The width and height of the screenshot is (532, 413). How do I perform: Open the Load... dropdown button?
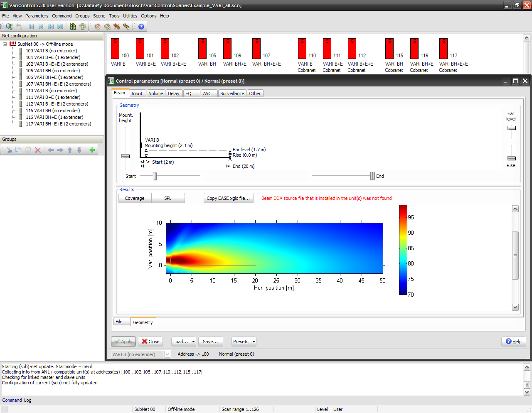point(184,342)
